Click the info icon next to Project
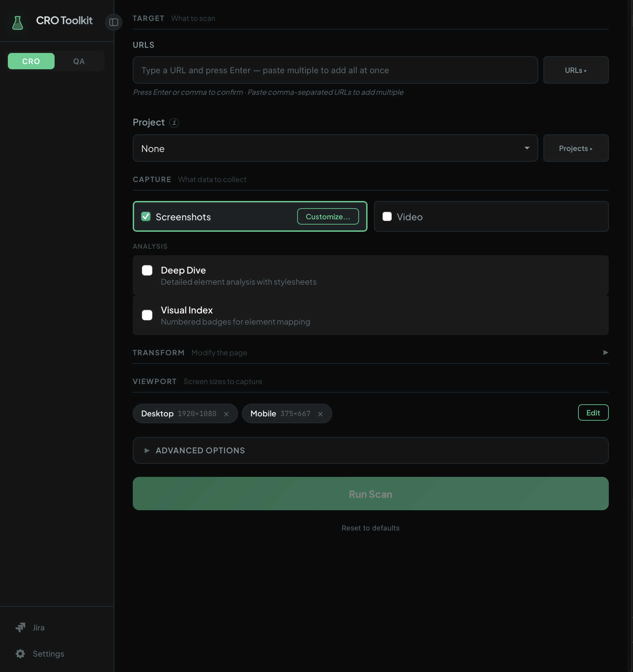 (175, 123)
